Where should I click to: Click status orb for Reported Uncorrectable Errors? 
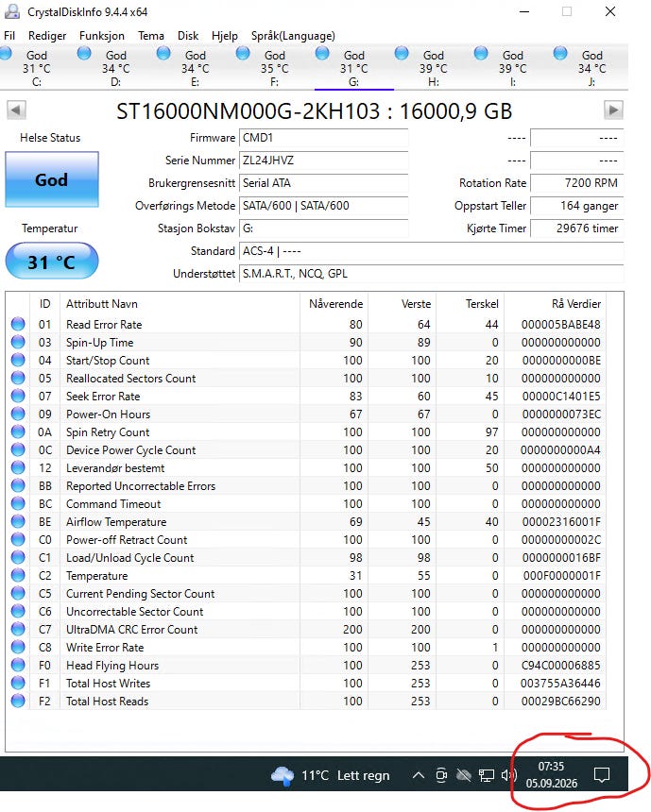[18, 485]
